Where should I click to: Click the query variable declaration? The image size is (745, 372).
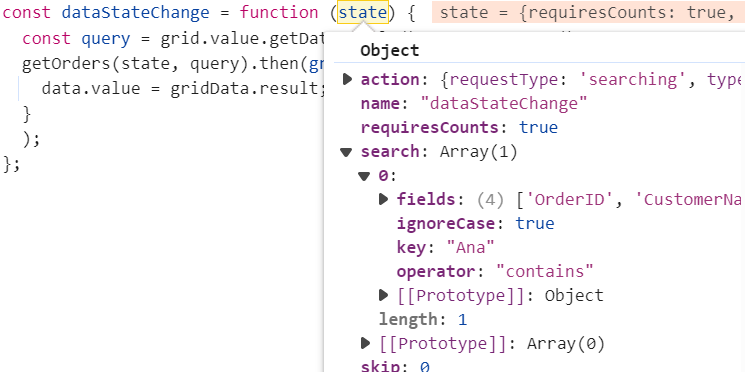105,39
